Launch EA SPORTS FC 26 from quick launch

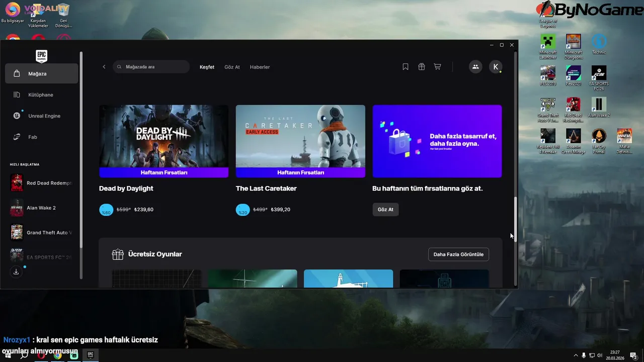tap(42, 257)
